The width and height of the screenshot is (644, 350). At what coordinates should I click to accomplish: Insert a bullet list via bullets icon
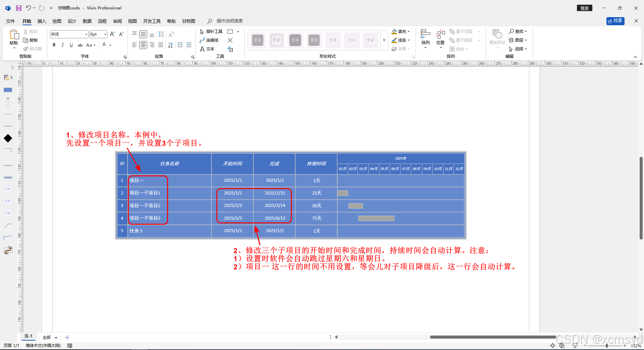pyautogui.click(x=161, y=34)
